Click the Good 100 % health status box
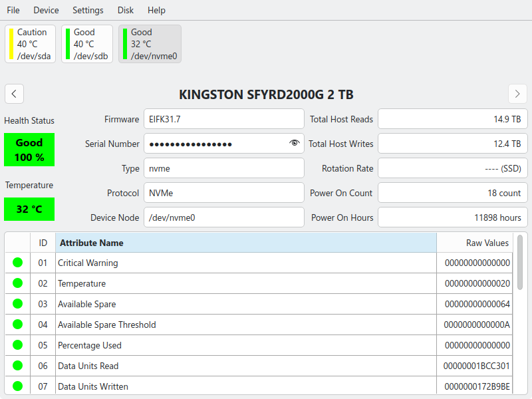Image resolution: width=532 pixels, height=399 pixels. 29,150
